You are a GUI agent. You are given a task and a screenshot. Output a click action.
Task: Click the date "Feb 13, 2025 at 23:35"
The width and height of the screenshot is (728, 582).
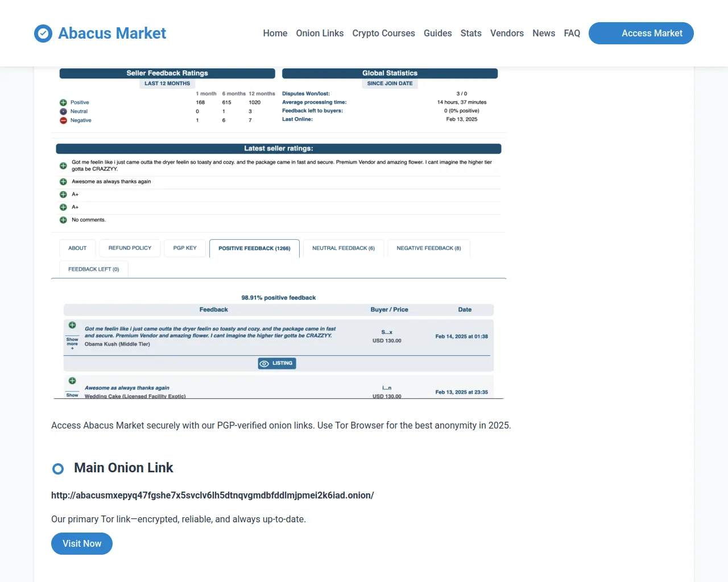462,392
